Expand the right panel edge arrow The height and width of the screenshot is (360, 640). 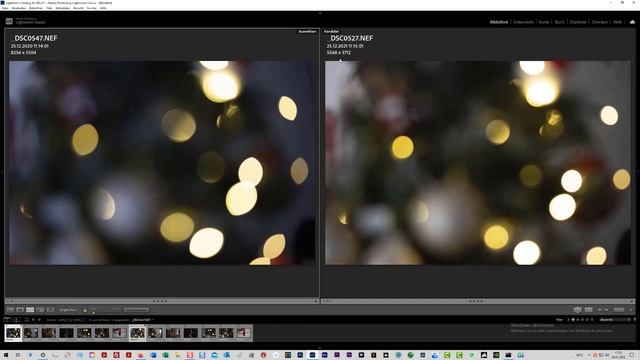coord(638,172)
